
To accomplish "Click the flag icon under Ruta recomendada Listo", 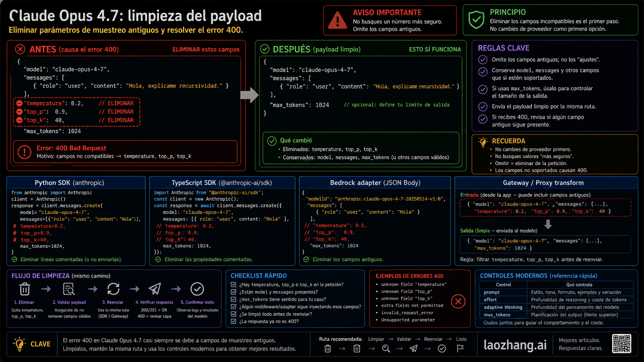I will tap(460, 349).
